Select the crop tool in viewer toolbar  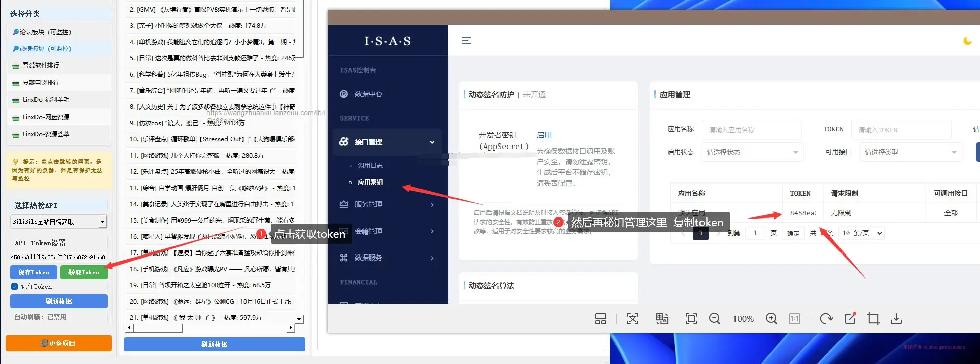(873, 319)
